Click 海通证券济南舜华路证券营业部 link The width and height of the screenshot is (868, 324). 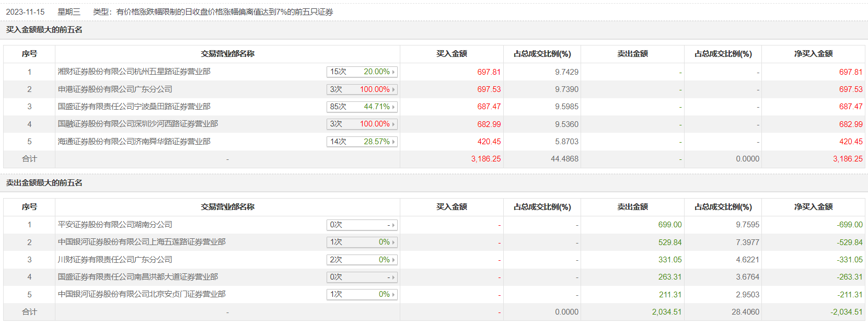134,142
